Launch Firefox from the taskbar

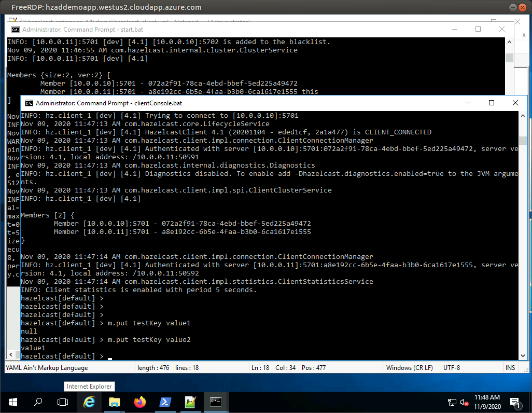139,402
